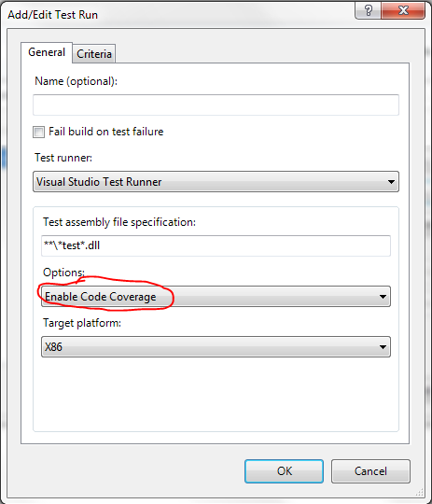Viewport: 432px width, 504px height.
Task: Click Visual Studio Test Runner combo box
Action: point(216,182)
